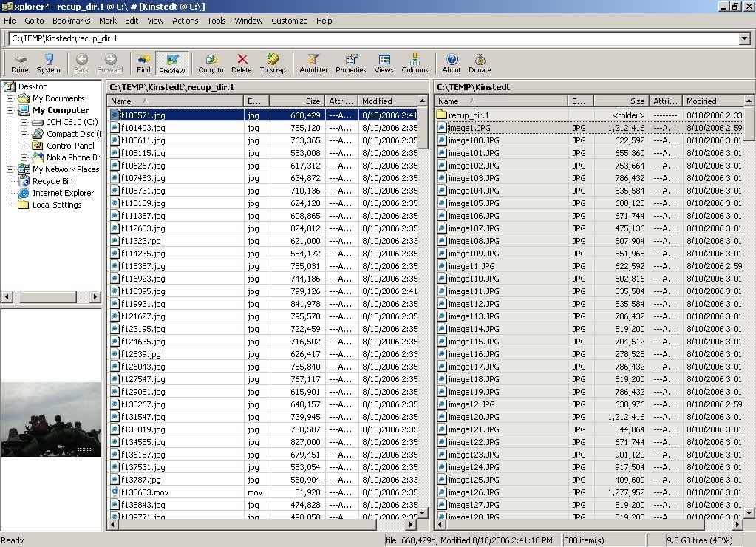Open the System toolbar icon

click(48, 63)
